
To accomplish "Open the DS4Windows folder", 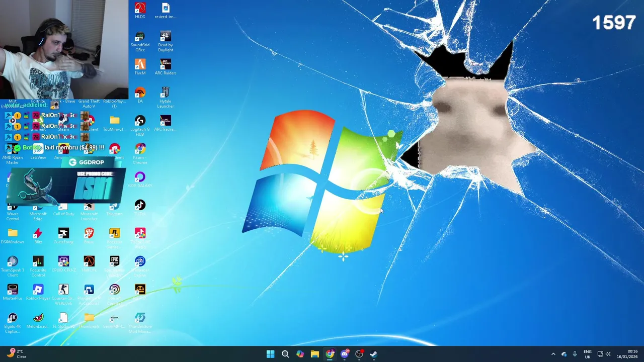I will [13, 236].
